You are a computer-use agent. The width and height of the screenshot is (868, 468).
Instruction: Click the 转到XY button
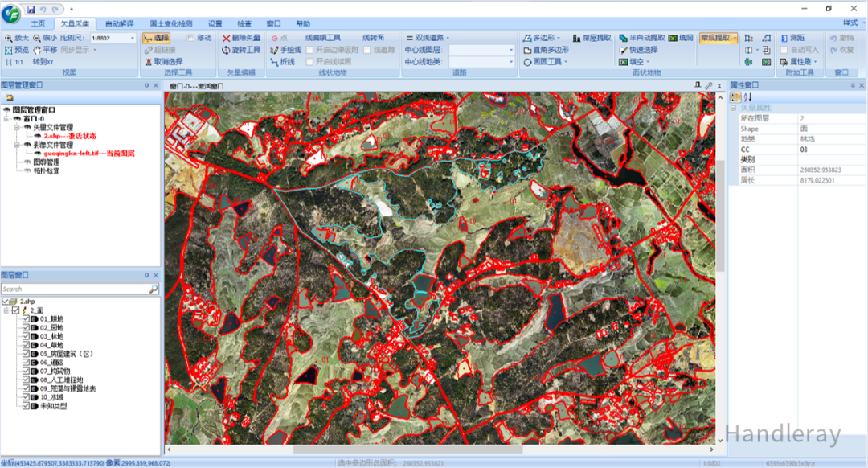click(43, 61)
